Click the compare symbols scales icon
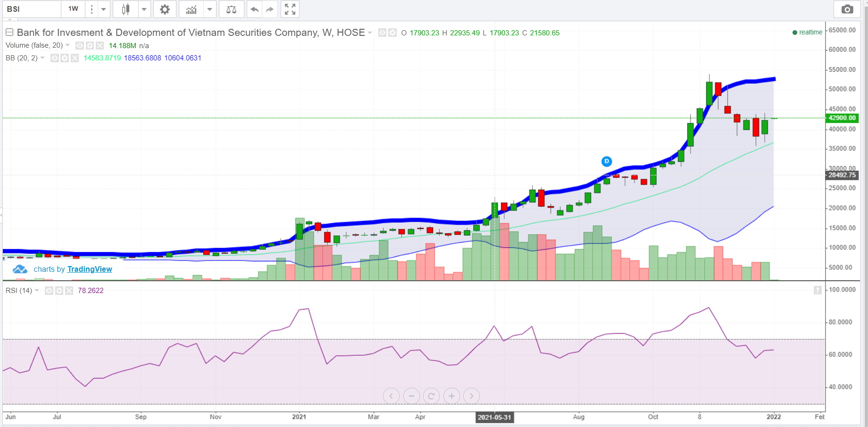This screenshot has width=868, height=427. (x=231, y=9)
